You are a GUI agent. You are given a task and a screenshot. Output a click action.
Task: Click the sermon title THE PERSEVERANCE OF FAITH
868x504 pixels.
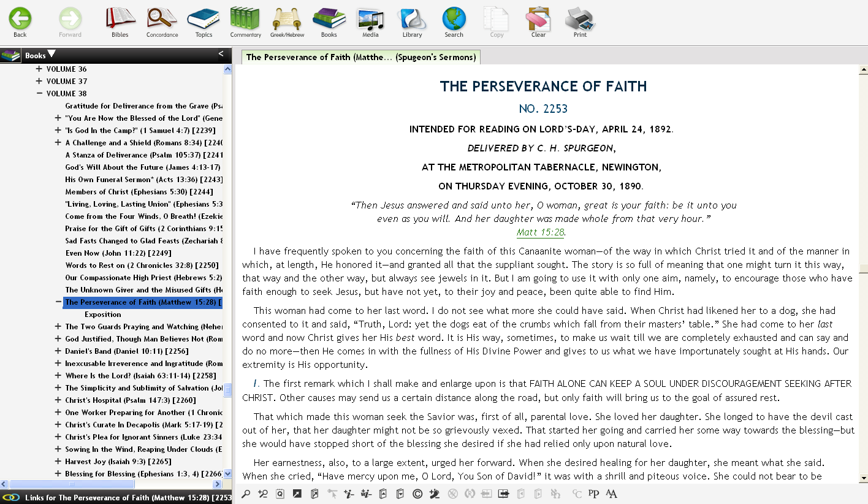point(543,86)
